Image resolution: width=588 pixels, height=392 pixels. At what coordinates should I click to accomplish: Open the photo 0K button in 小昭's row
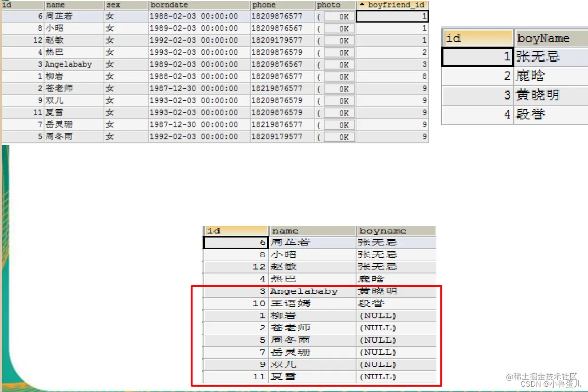click(x=339, y=28)
